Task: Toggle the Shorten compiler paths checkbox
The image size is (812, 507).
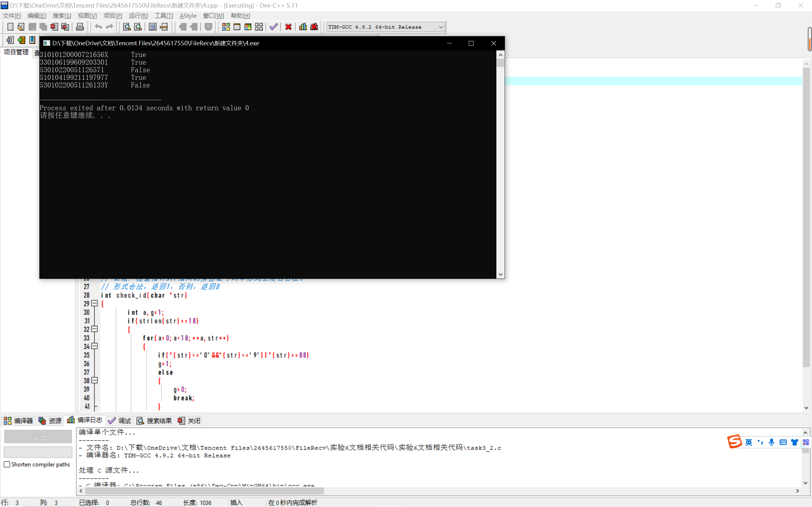Action: pyautogui.click(x=7, y=464)
